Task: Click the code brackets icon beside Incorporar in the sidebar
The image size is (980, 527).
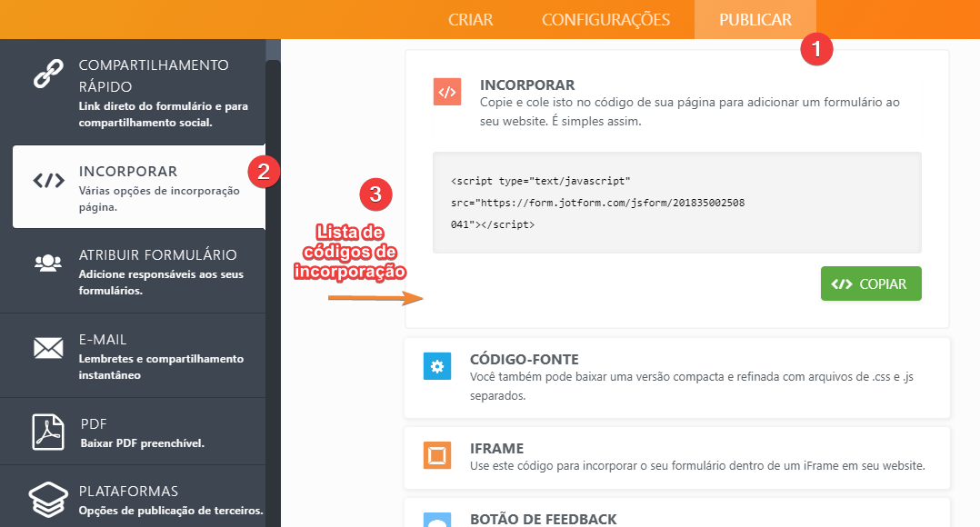Action: click(x=49, y=180)
